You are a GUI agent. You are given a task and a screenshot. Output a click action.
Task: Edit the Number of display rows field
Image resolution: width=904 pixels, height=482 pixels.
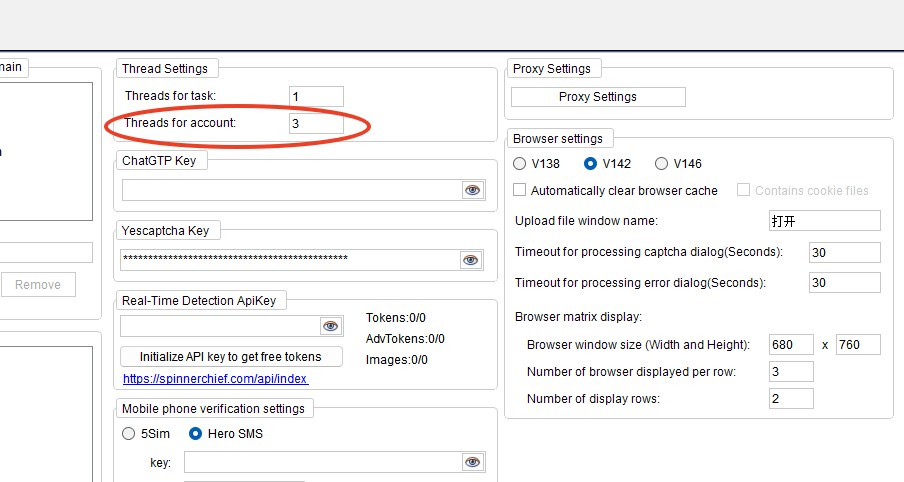pyautogui.click(x=791, y=399)
